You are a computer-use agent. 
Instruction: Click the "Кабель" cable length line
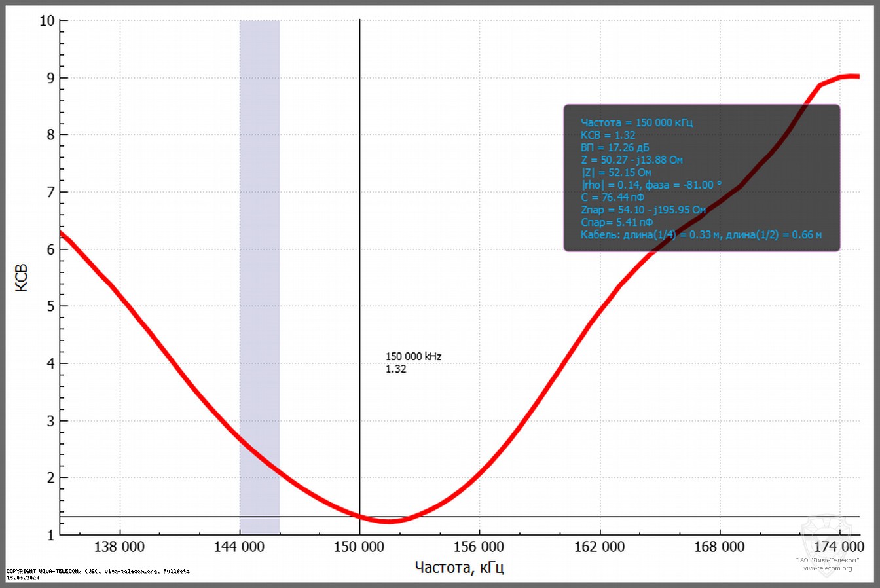(x=701, y=234)
